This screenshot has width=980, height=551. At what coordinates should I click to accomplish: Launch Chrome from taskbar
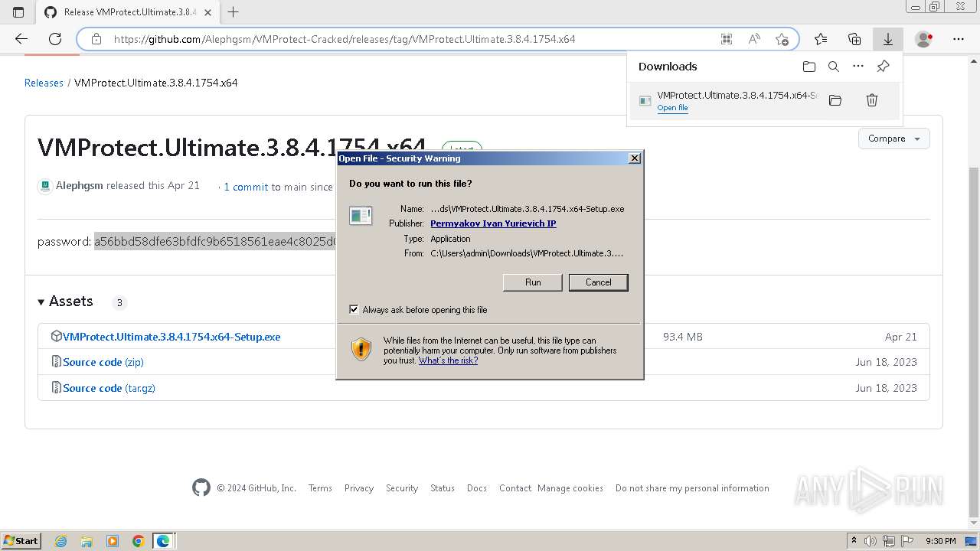[x=139, y=541]
